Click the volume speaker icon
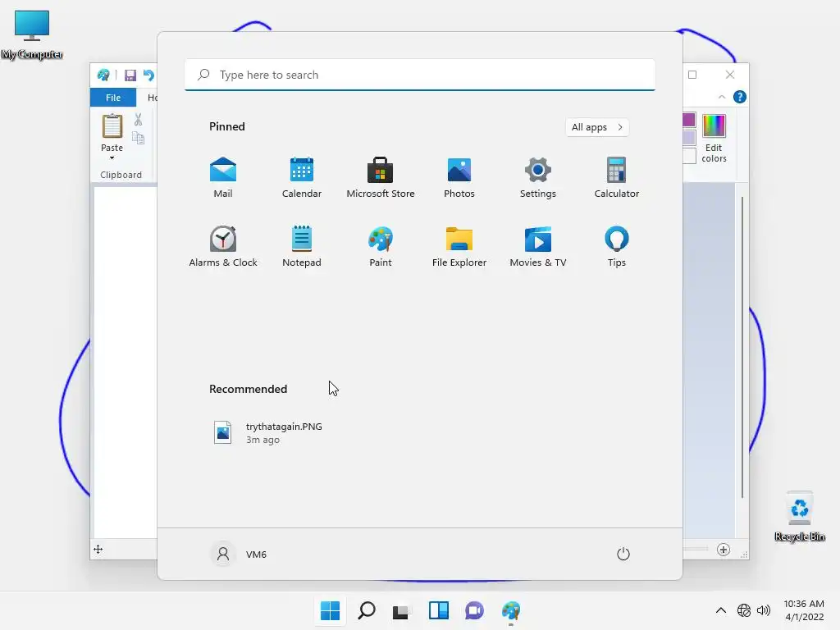Viewport: 840px width, 630px height. click(764, 610)
